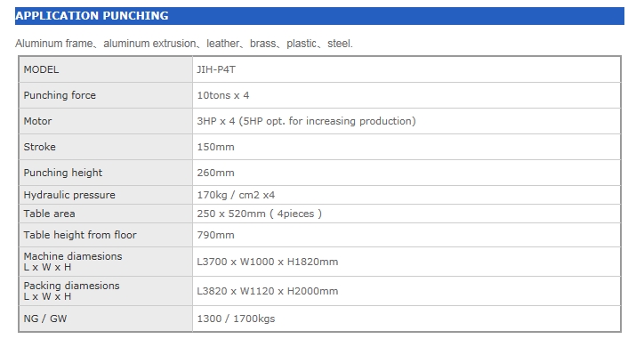
Task: Click the Motor row label
Action: click(37, 121)
